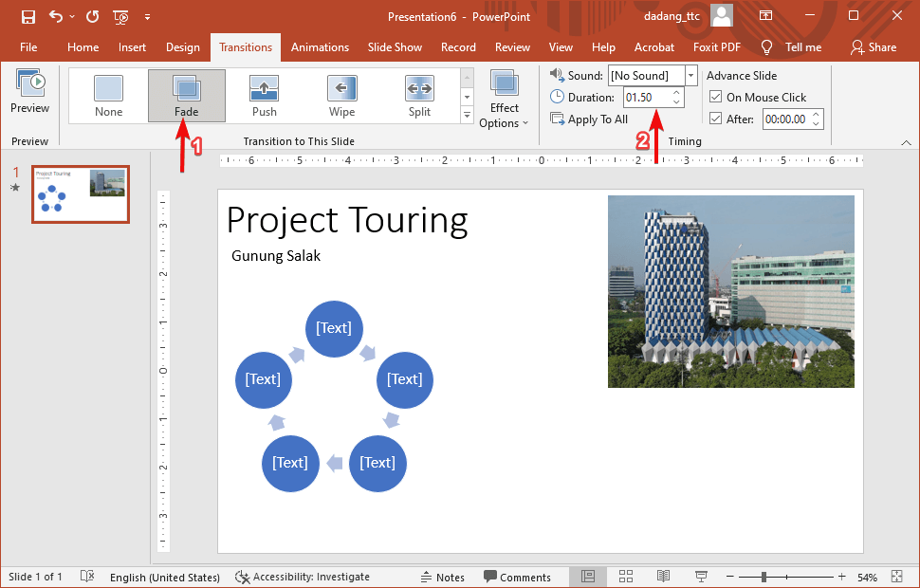
Task: Open Reading View from the status bar
Action: pyautogui.click(x=663, y=576)
